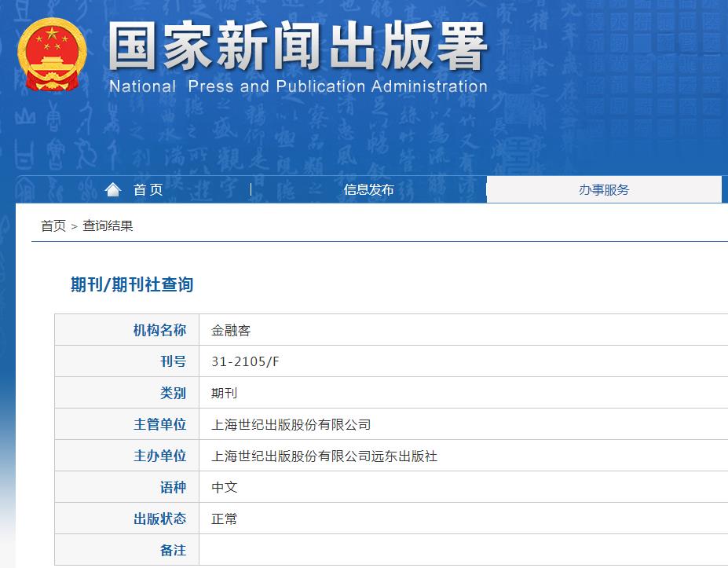Open the 首页 navigation tab
This screenshot has height=568, width=728.
click(x=148, y=189)
